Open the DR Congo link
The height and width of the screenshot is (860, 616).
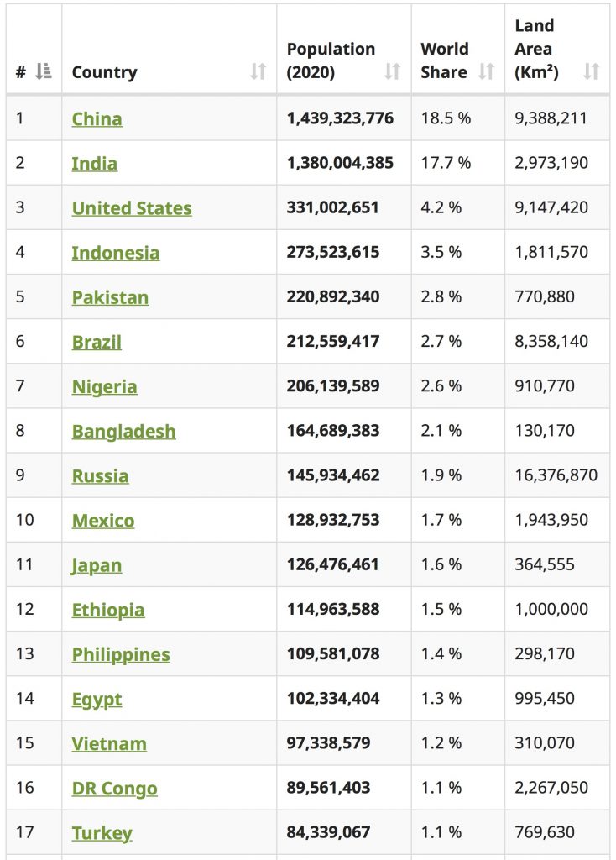(x=114, y=788)
